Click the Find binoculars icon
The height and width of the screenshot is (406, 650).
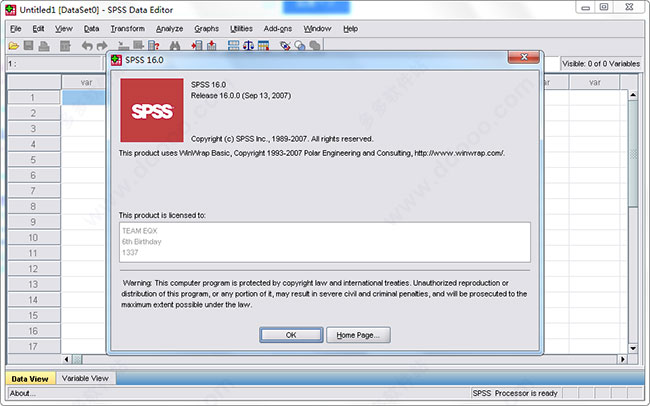175,46
